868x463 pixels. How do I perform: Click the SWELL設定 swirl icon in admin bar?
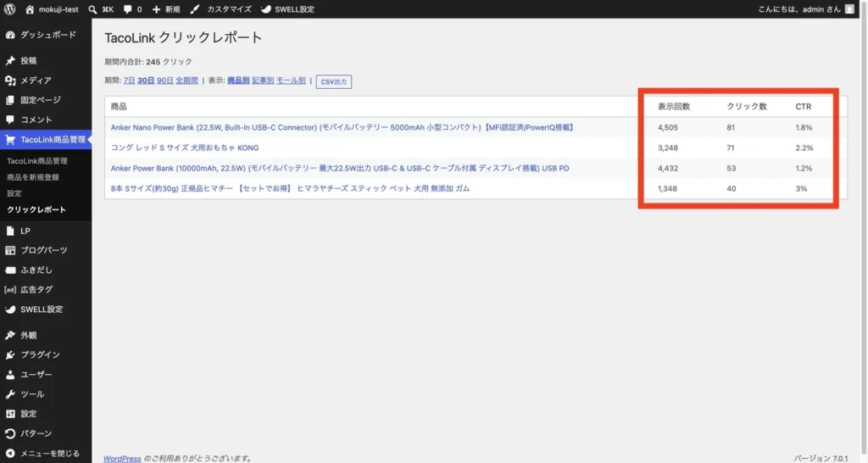265,9
